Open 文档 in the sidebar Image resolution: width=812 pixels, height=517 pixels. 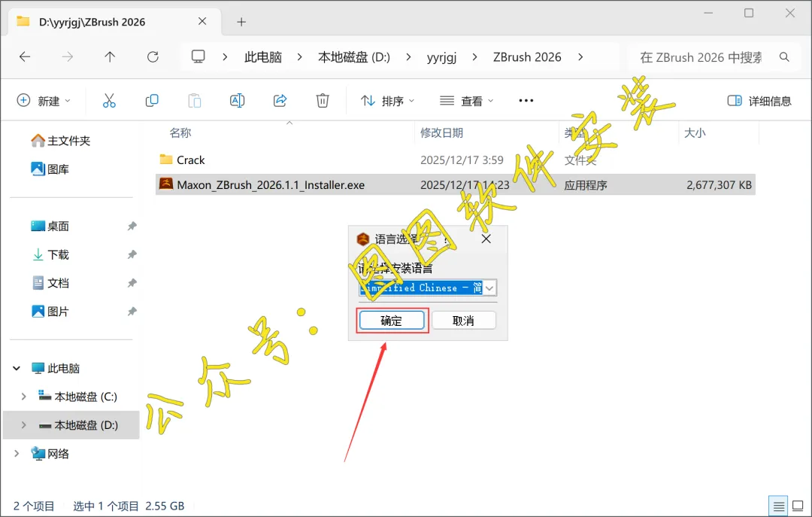point(50,283)
